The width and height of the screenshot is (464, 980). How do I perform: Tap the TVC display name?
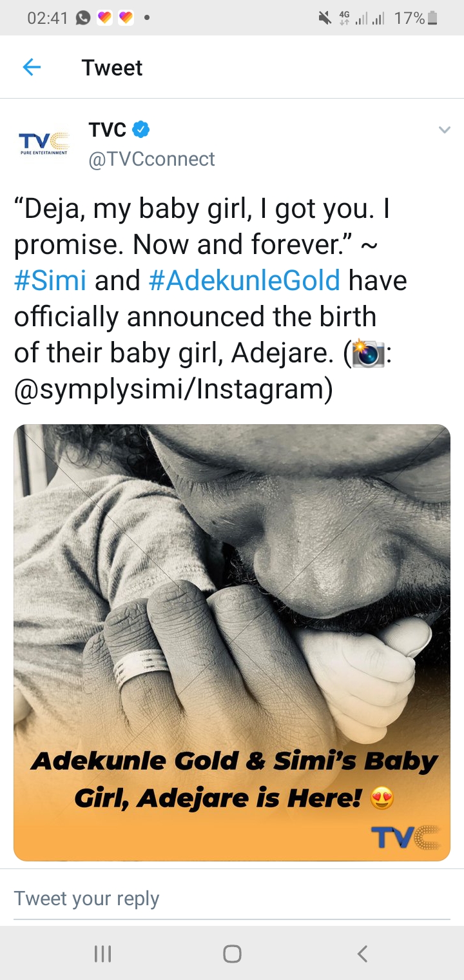click(107, 130)
